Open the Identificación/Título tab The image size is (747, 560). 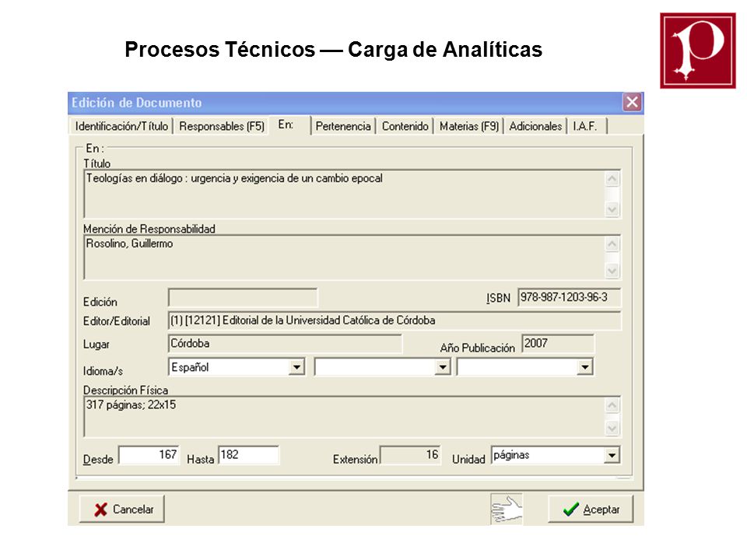[x=121, y=126]
